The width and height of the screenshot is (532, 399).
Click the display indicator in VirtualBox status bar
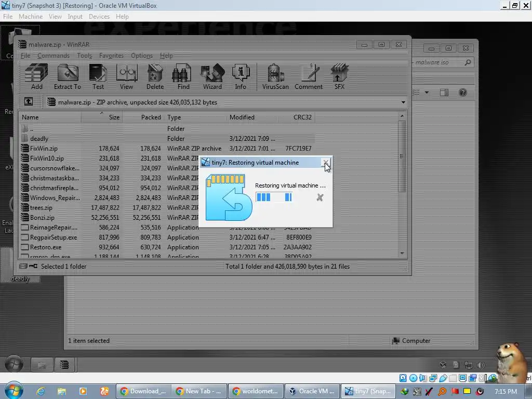(462, 378)
